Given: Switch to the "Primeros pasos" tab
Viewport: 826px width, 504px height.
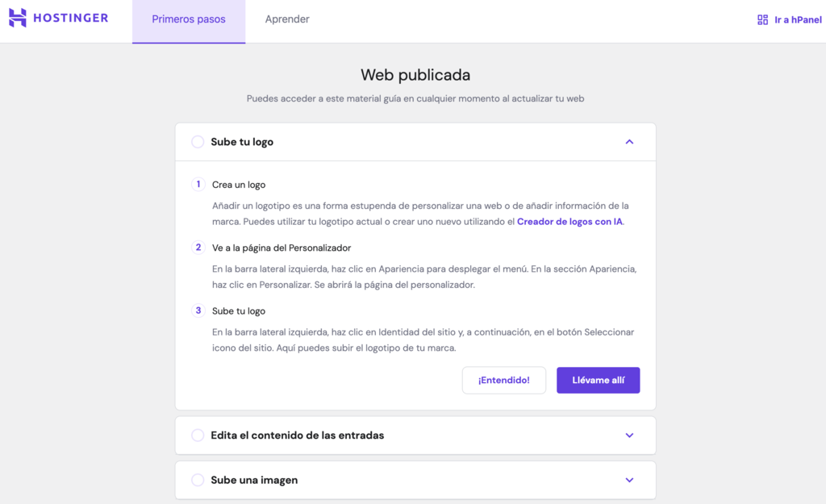Looking at the screenshot, I should click(x=189, y=19).
